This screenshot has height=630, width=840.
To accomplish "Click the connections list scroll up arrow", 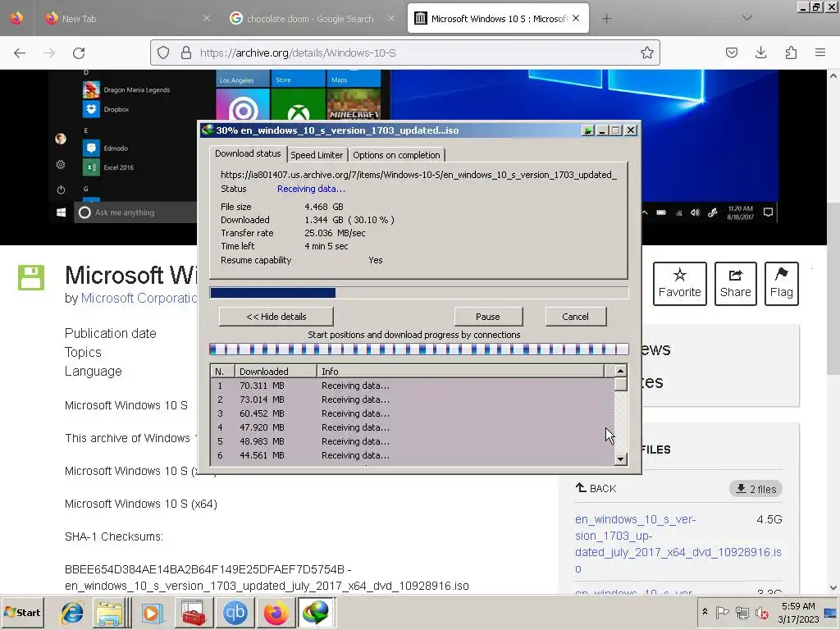I will tap(620, 371).
